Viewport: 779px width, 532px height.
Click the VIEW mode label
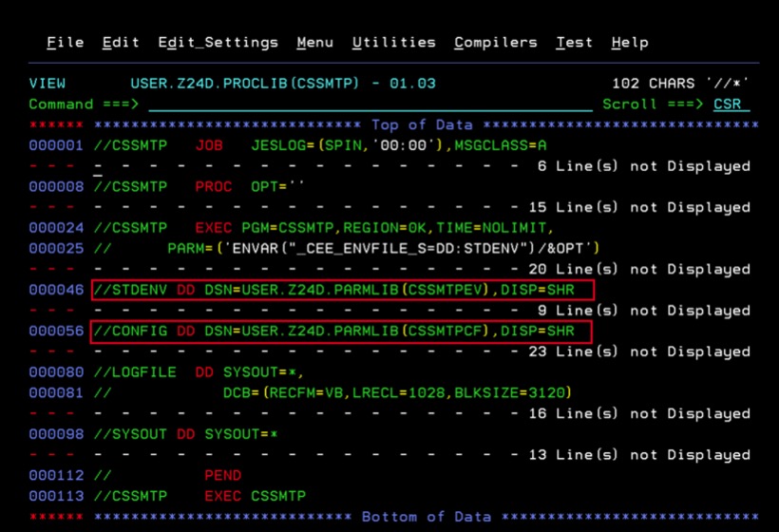(47, 84)
